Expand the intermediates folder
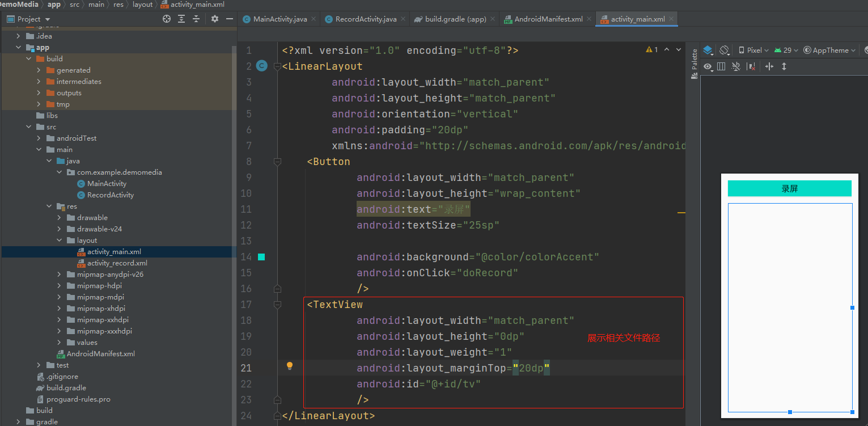The height and width of the screenshot is (426, 868). tap(39, 82)
